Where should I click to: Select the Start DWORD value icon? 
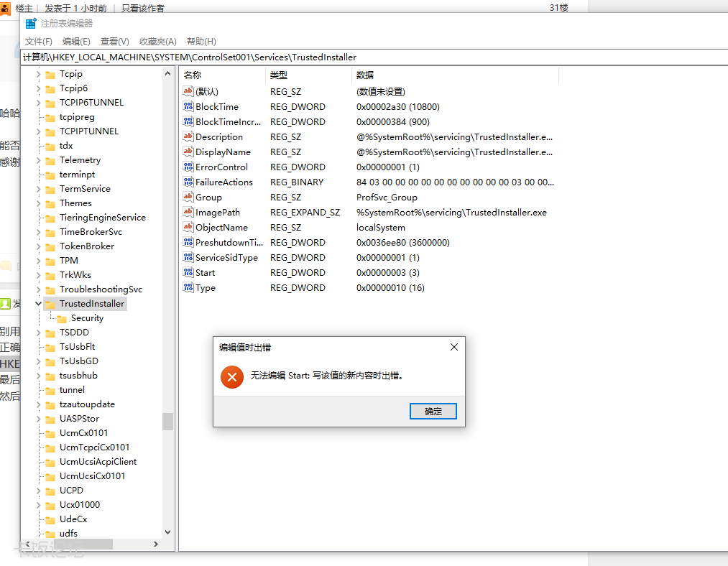click(x=188, y=272)
